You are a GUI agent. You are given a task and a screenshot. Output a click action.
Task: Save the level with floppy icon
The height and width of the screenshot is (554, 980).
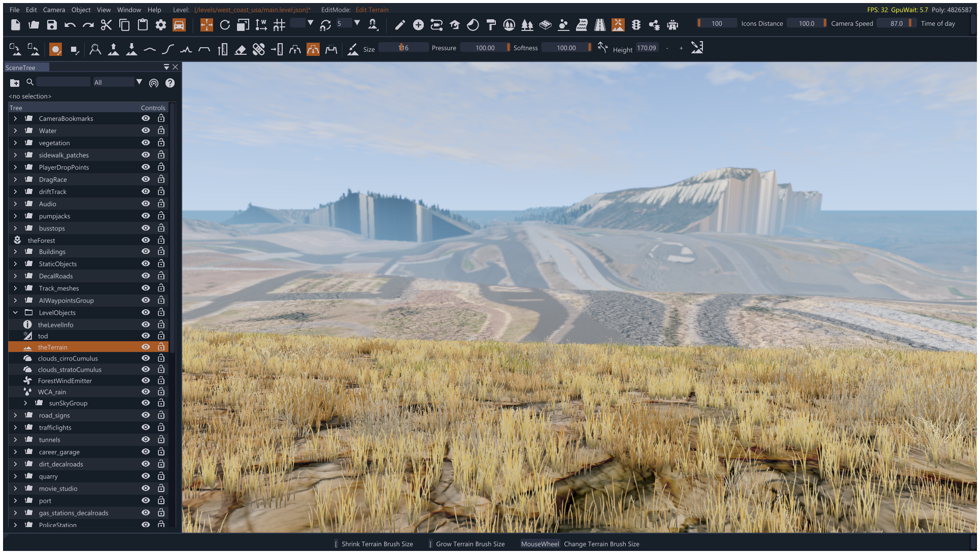click(52, 25)
